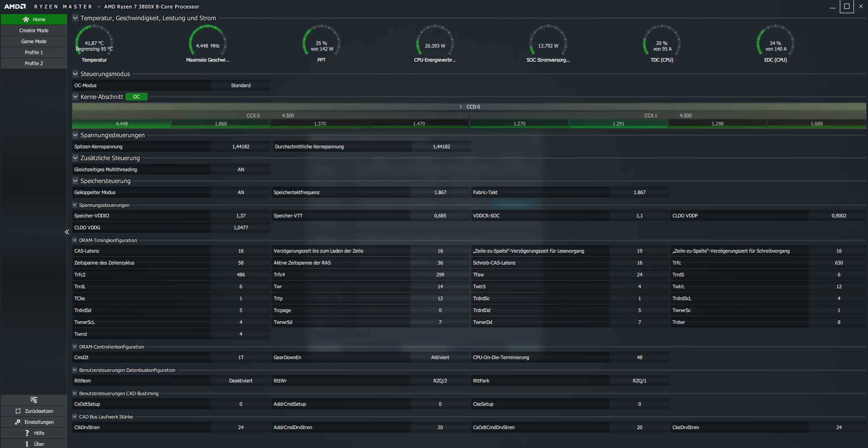Collapse the Zusätzliche Steuerung section

(x=75, y=158)
